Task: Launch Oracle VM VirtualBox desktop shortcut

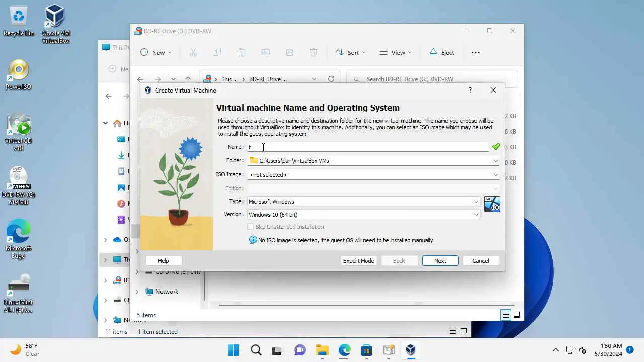Action: [x=55, y=24]
